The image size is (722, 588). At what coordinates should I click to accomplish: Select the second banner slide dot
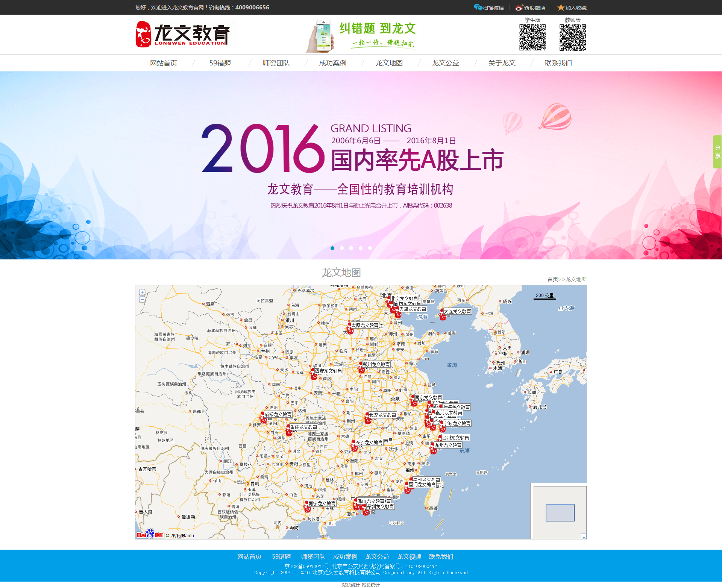pos(342,248)
